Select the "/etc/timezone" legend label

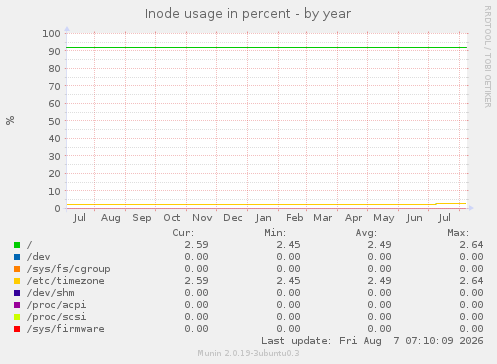tap(66, 281)
